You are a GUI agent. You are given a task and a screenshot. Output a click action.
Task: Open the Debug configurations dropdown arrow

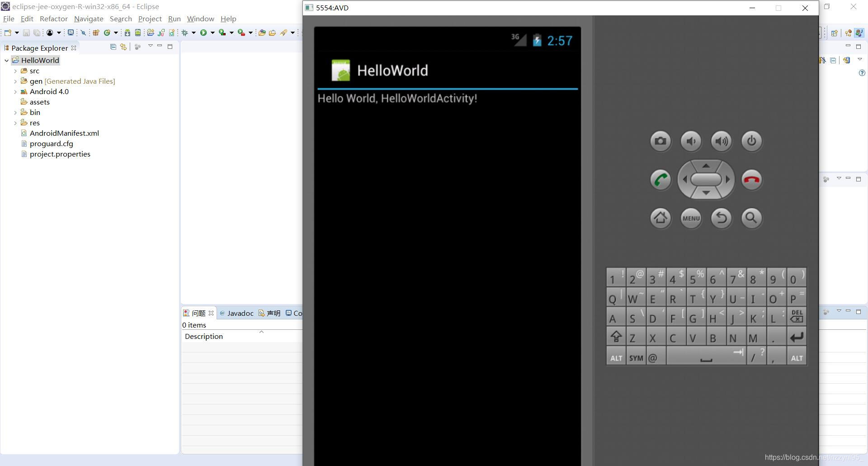click(x=193, y=33)
